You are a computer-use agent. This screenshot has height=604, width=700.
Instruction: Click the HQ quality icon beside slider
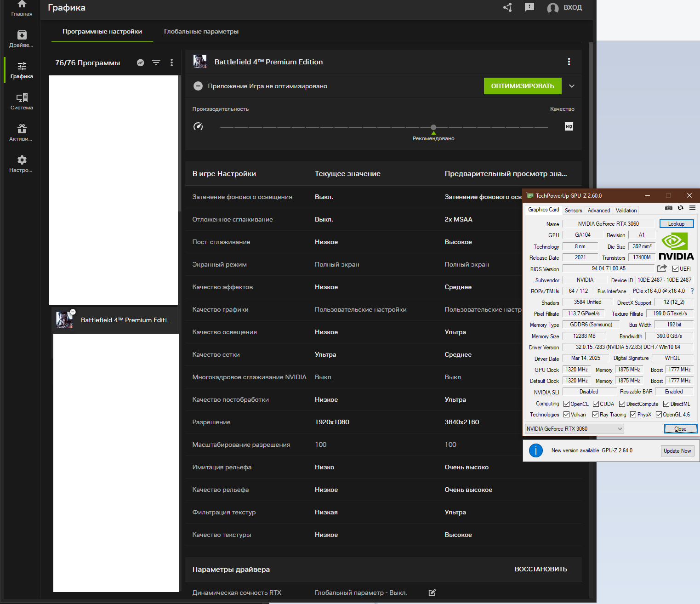(569, 126)
